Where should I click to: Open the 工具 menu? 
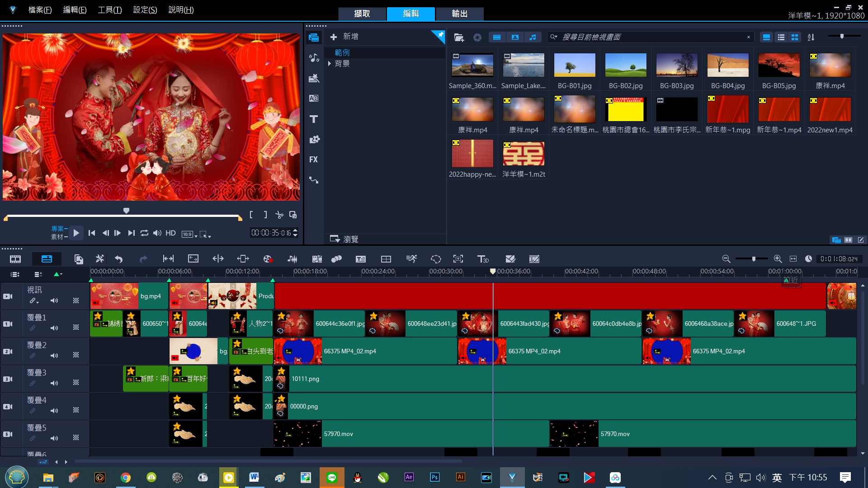click(x=110, y=9)
